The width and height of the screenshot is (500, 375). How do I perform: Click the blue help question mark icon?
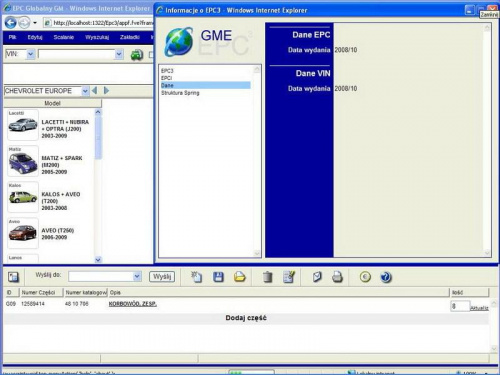click(386, 277)
